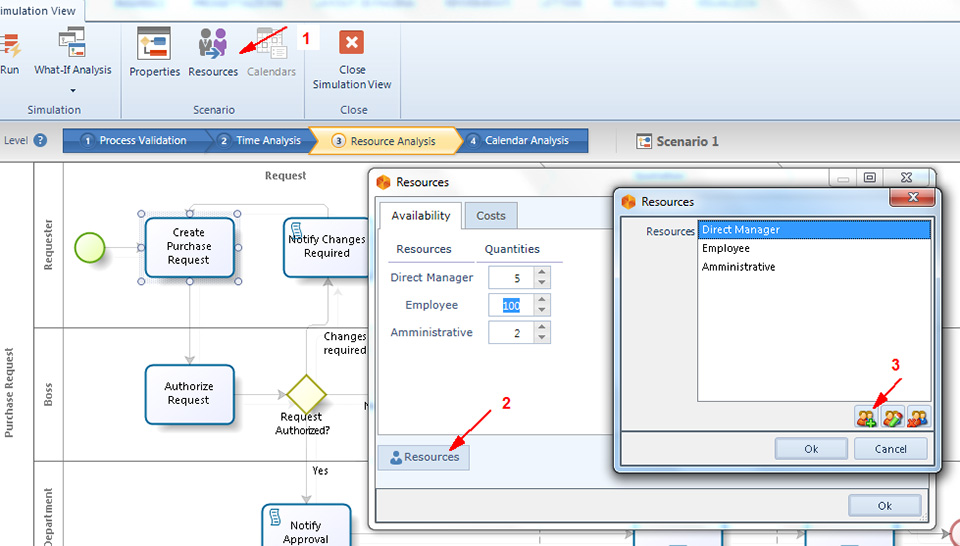Viewport: 960px width, 546px height.
Task: Select the Request Authorized gateway diamond
Action: [x=306, y=394]
